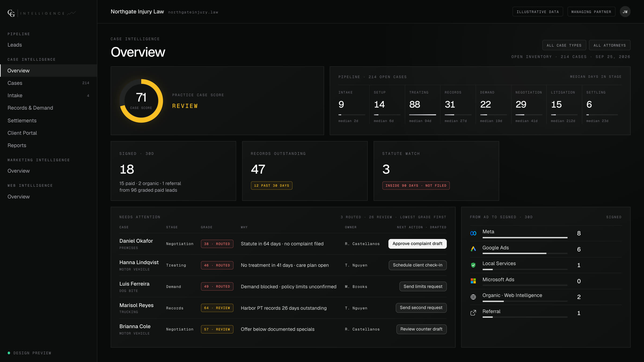Click the Meta infinity logo icon
Screen dimensions: 644x362
tap(473, 233)
